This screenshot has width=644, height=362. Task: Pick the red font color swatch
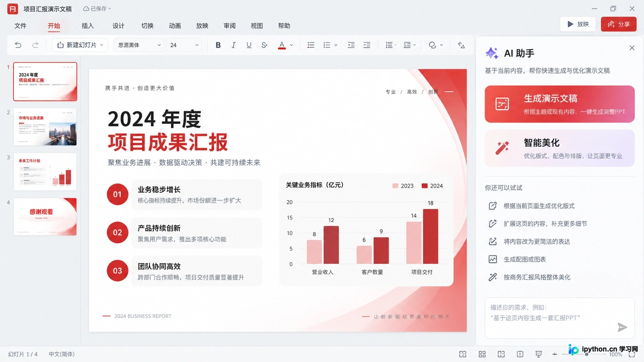(x=282, y=45)
